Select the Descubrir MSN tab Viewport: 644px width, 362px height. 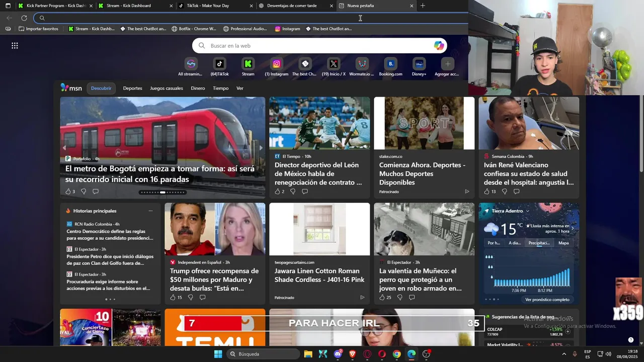pos(101,88)
